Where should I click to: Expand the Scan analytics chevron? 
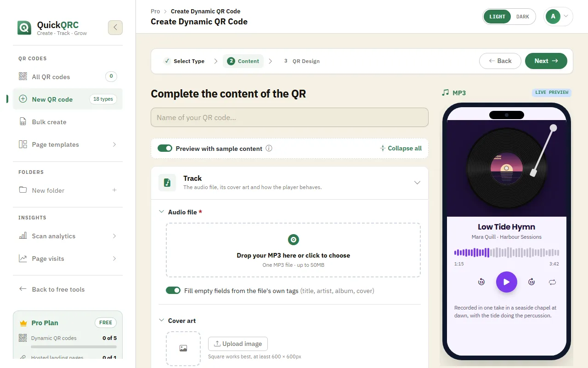tap(114, 236)
